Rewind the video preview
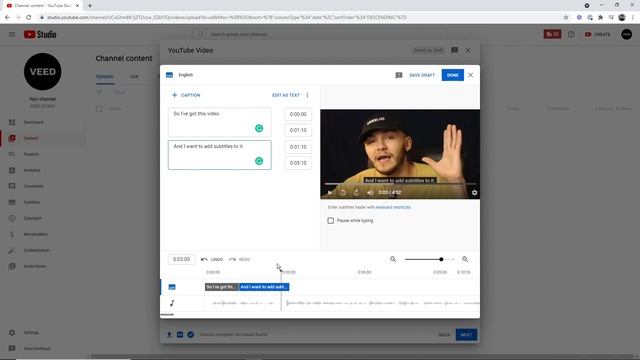Image resolution: width=640 pixels, height=360 pixels. click(343, 193)
